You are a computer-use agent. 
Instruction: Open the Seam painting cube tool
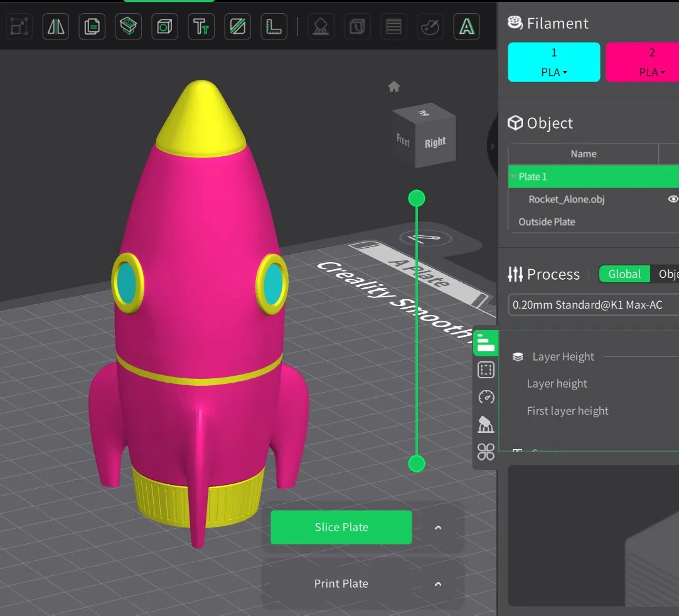tap(357, 27)
